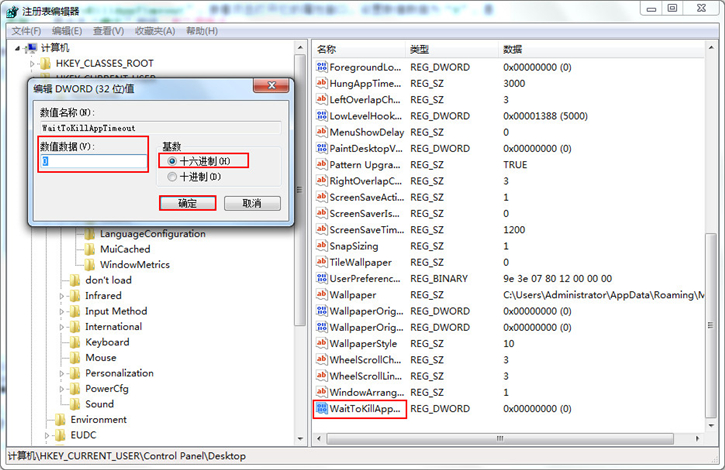
Task: Expand the EUDC tree node
Action: tap(47, 435)
